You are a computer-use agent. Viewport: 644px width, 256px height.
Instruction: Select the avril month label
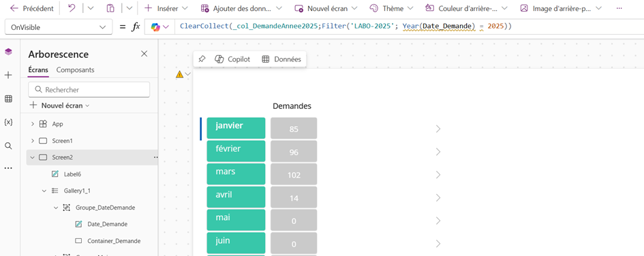236,197
